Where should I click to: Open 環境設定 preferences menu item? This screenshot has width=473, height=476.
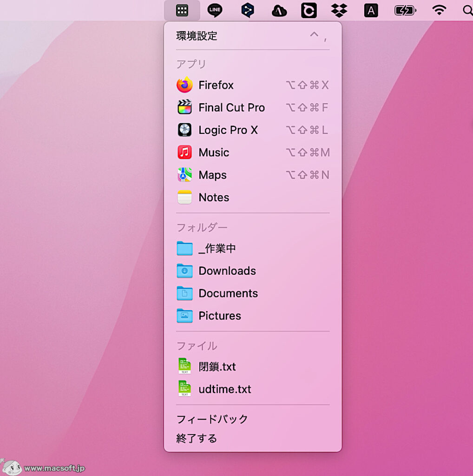tap(253, 36)
